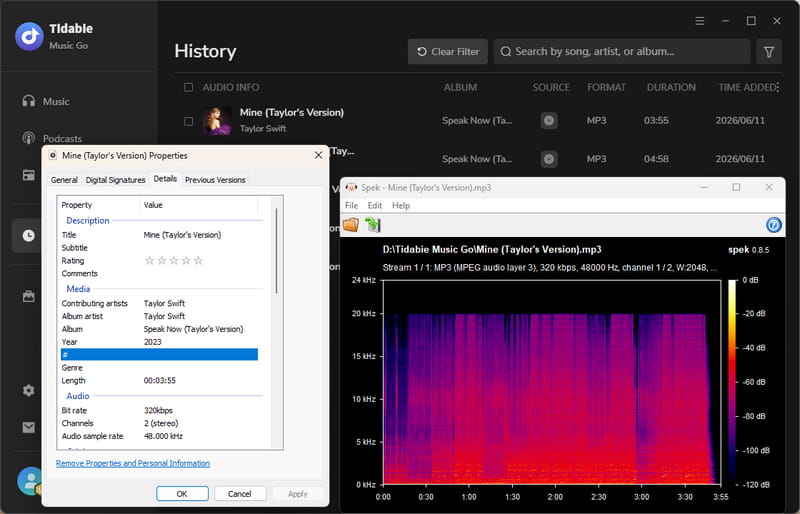
Task: Open the settings gear in sidebar
Action: pyautogui.click(x=29, y=390)
